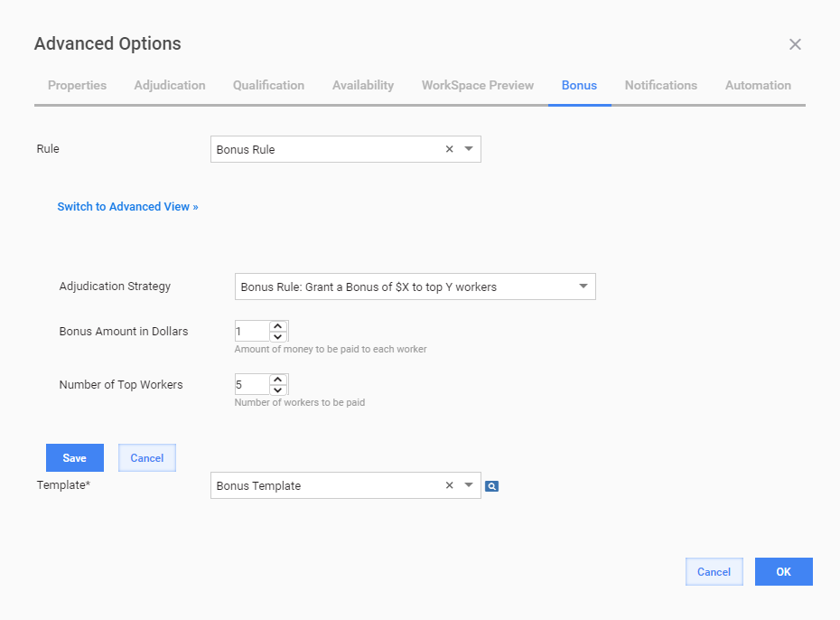Click the 'Rule' label
Image resolution: width=840 pixels, height=620 pixels.
point(48,149)
